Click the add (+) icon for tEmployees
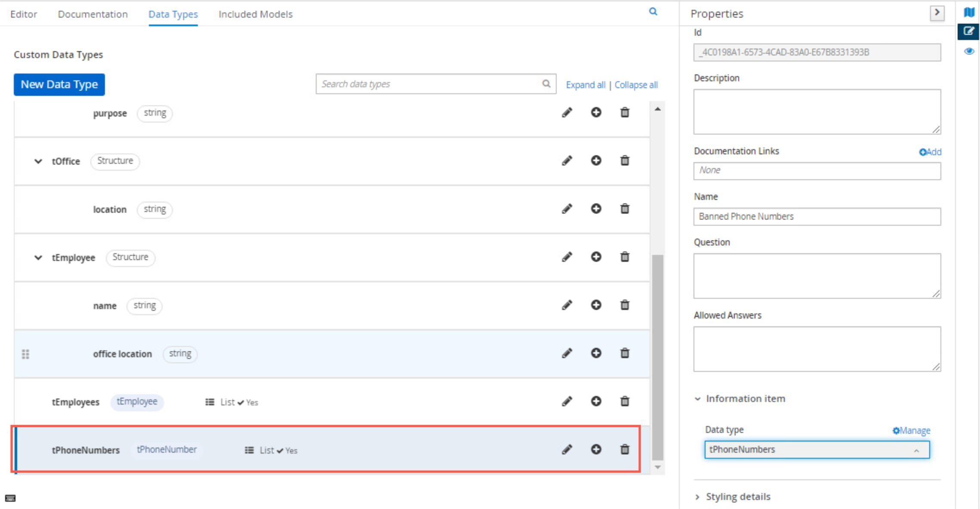Viewport: 980px width, 509px height. click(596, 402)
